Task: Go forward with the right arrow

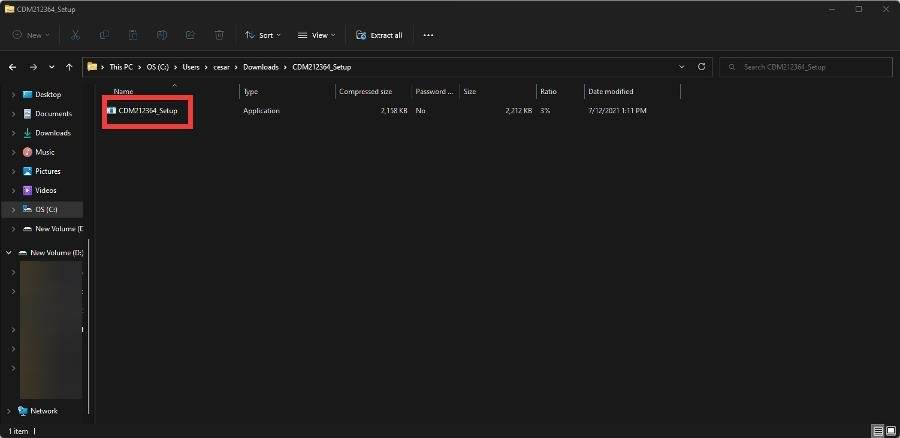Action: [x=33, y=67]
